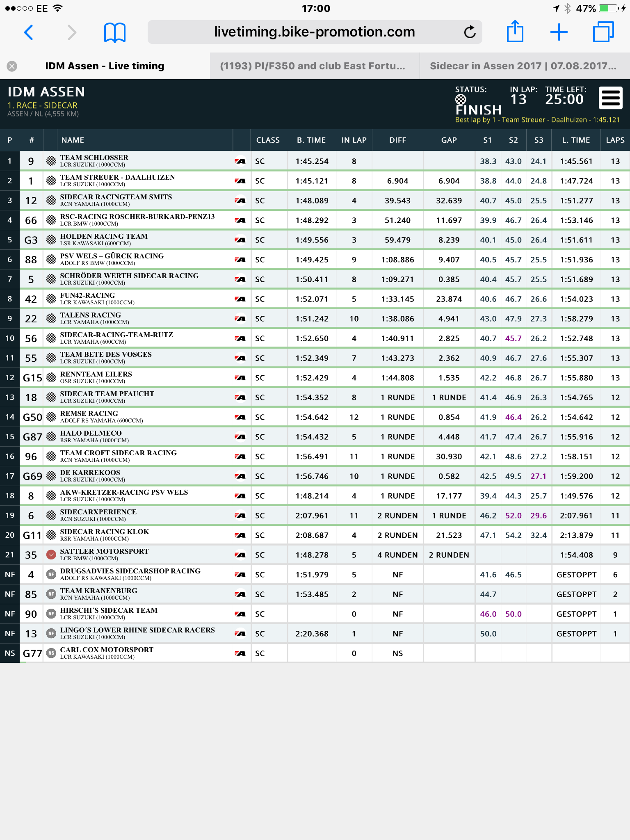
Task: Tap the battery indicator in status bar
Action: pos(609,8)
